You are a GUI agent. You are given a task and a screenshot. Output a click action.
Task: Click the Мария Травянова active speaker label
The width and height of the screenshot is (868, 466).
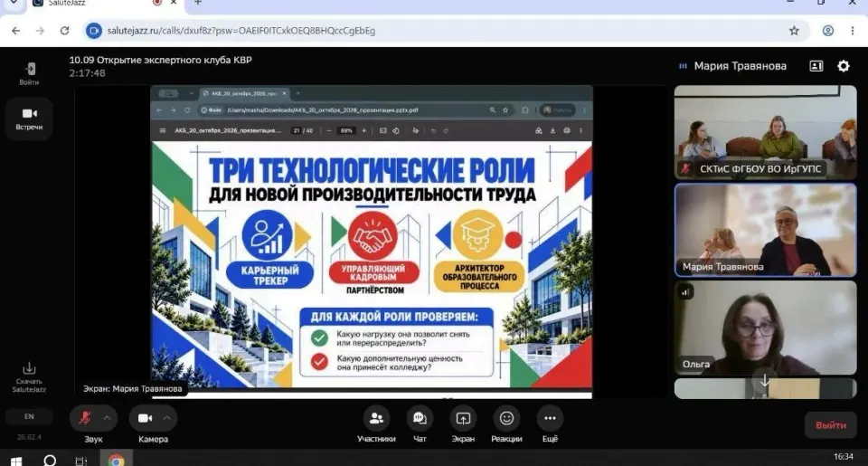click(740, 66)
